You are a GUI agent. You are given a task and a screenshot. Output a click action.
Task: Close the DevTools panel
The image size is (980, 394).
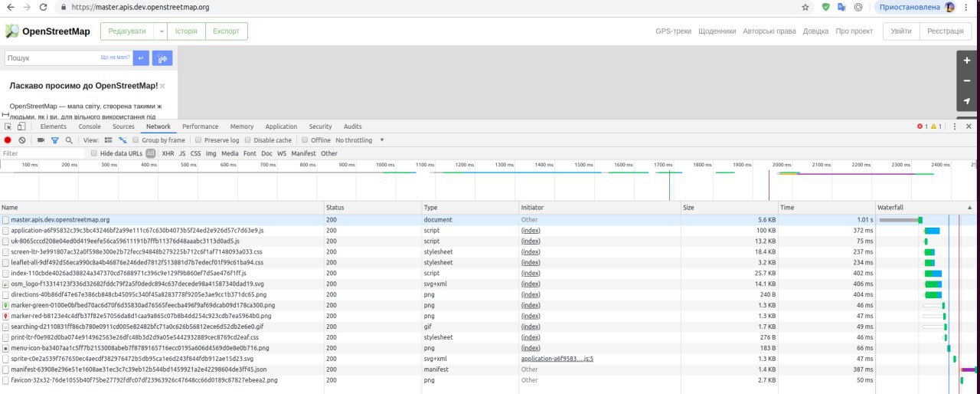point(969,126)
